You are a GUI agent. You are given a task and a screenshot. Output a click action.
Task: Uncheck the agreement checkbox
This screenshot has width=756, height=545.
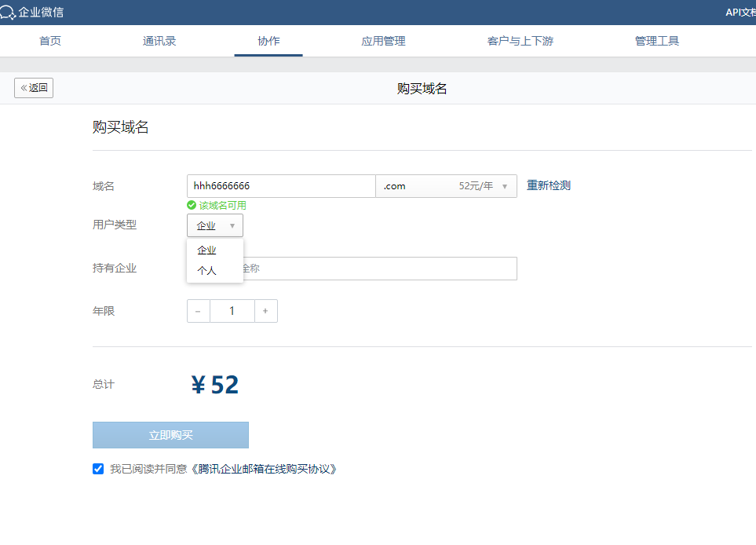click(x=98, y=469)
